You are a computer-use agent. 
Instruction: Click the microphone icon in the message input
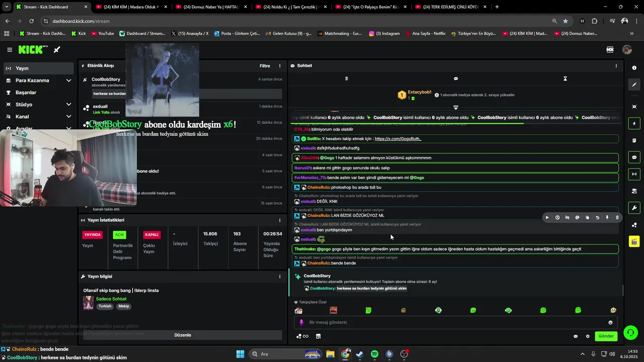[301, 322]
